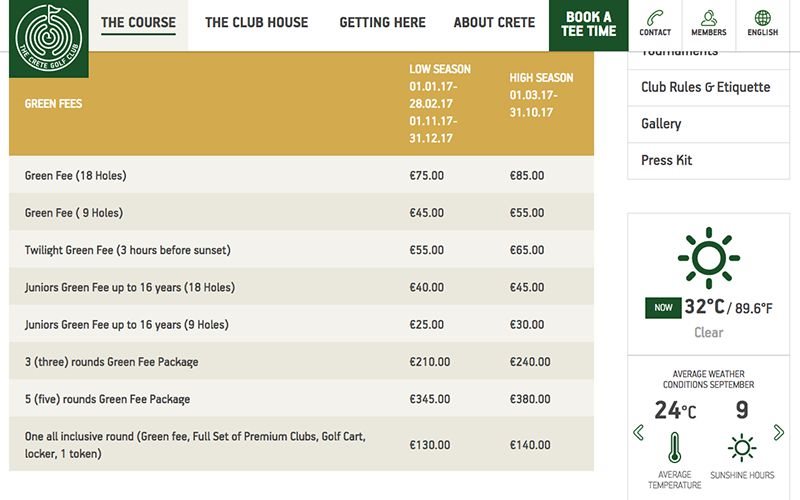800x500 pixels.
Task: Click the Twilight Green Fee row
Action: point(300,250)
